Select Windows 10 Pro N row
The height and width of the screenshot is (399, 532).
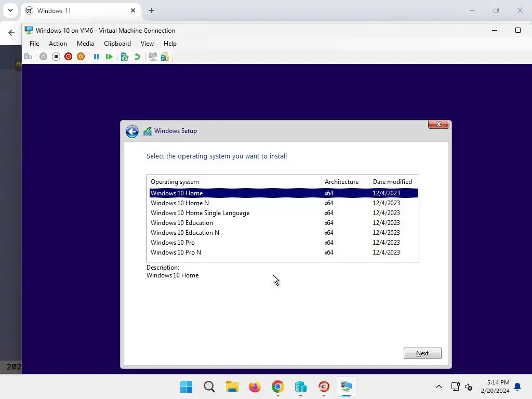(x=284, y=252)
